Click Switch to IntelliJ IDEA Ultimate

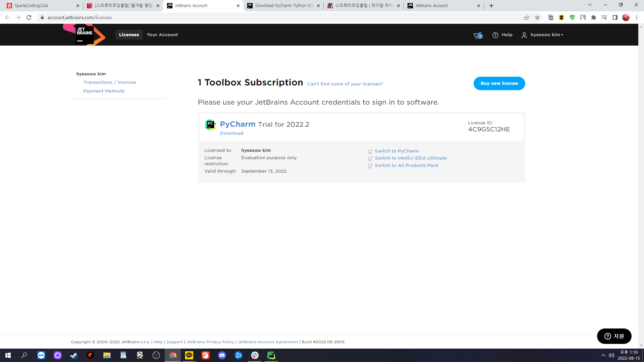(411, 158)
